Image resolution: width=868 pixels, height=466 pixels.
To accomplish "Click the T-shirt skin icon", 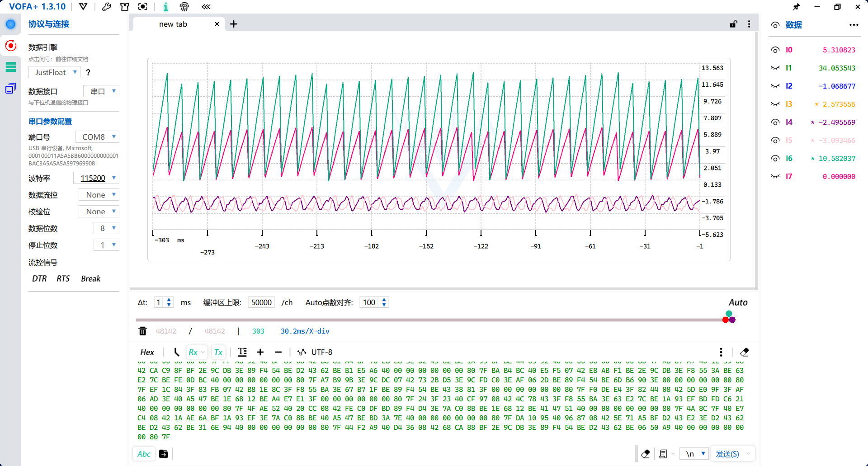I will [125, 7].
